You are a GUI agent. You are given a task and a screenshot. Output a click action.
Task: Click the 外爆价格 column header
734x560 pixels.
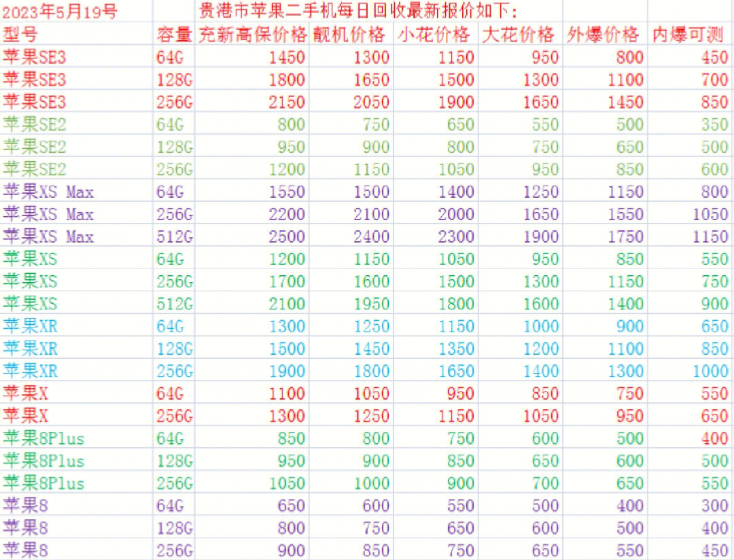pos(603,34)
